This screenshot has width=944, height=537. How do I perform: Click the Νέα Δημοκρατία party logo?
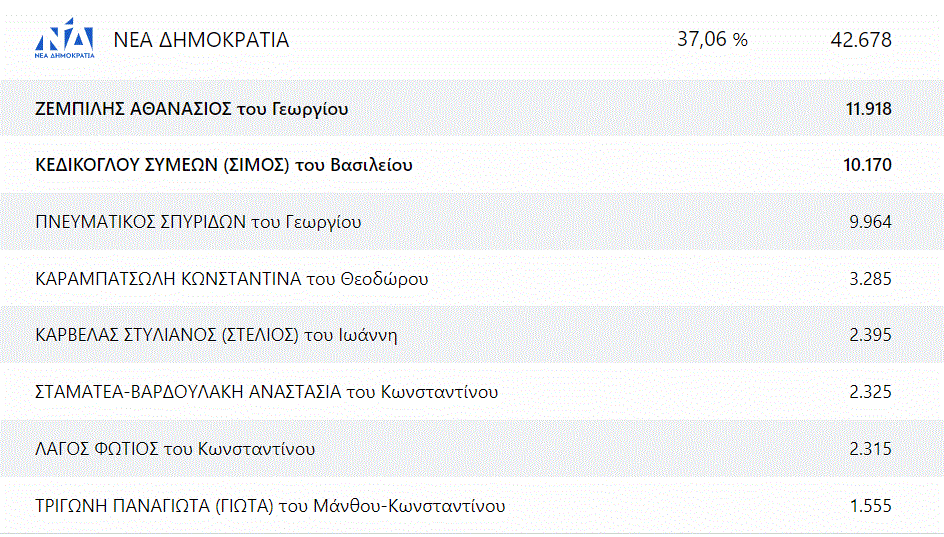pos(65,41)
